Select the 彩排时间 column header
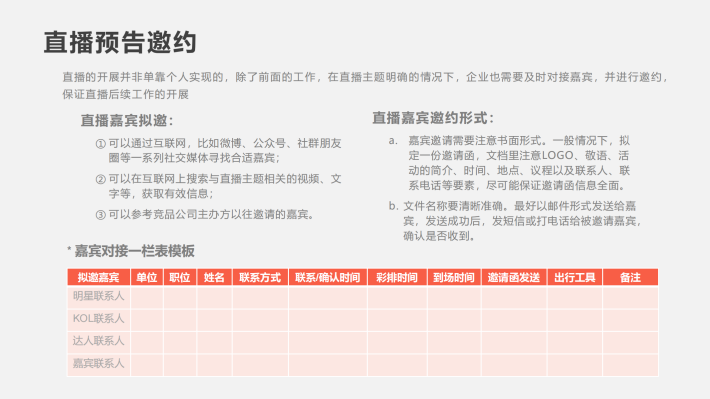The height and width of the screenshot is (399, 710). pyautogui.click(x=397, y=277)
